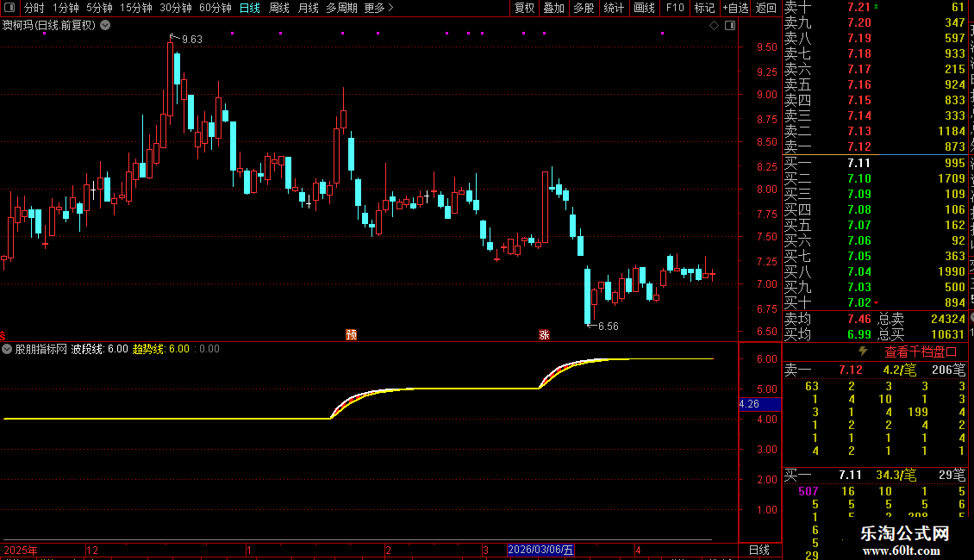Click the 复权 button
Viewport: 974px width, 560px height.
coord(524,8)
